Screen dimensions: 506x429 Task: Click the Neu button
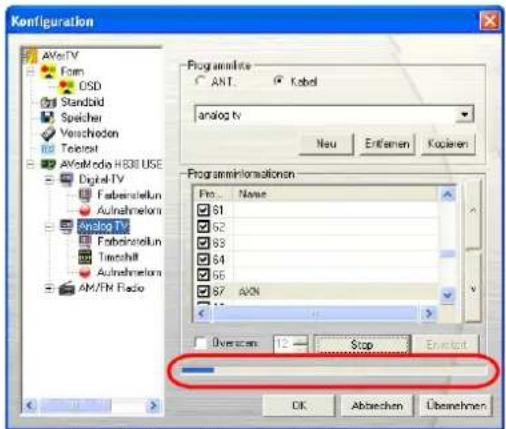coord(326,144)
